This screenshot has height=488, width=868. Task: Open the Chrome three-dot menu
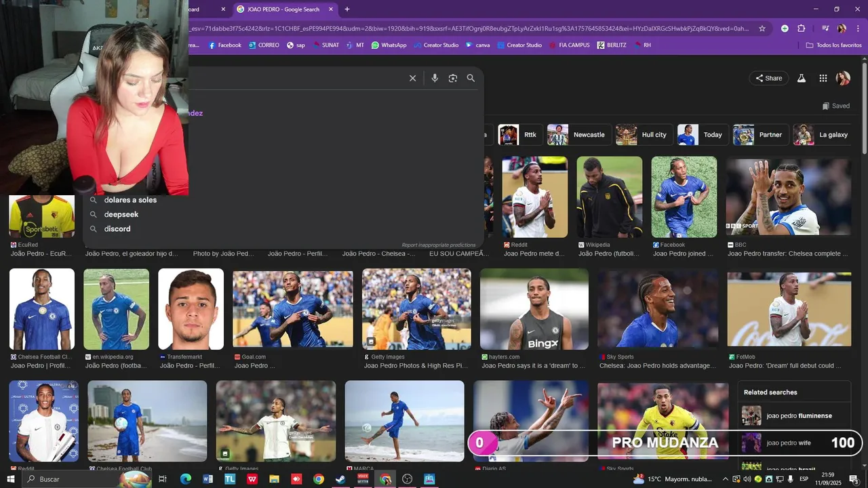tap(858, 28)
